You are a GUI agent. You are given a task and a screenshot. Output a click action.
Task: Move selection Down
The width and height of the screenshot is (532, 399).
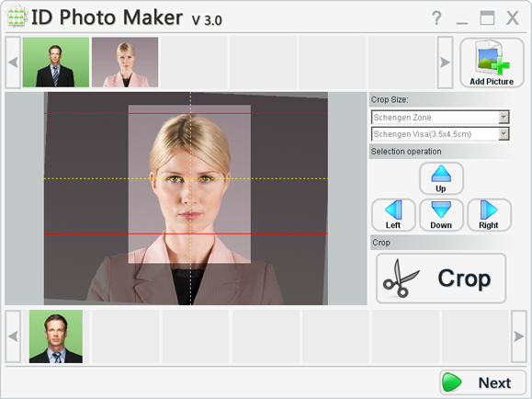441,215
